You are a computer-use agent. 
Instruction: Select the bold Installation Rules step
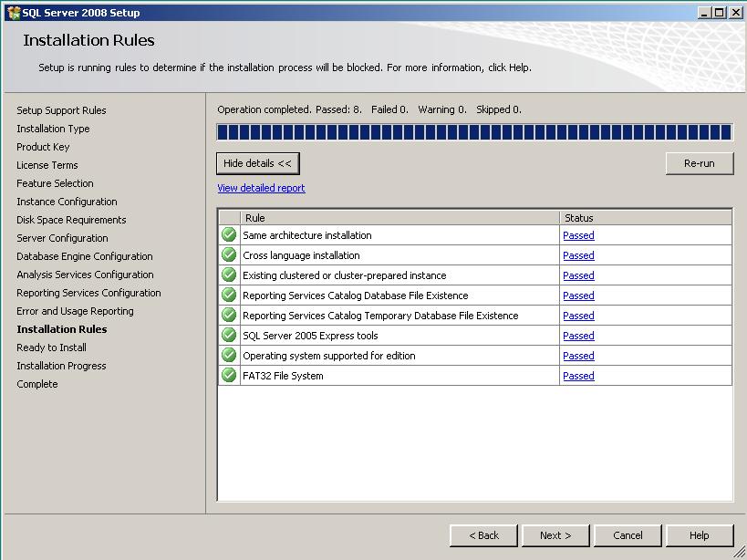[x=62, y=329]
